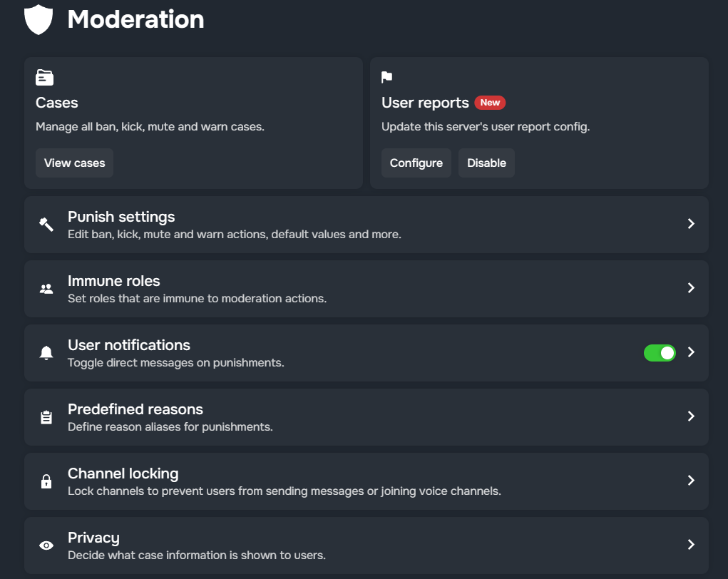Click the Privacy eye icon
Image resolution: width=728 pixels, height=579 pixels.
tap(46, 545)
